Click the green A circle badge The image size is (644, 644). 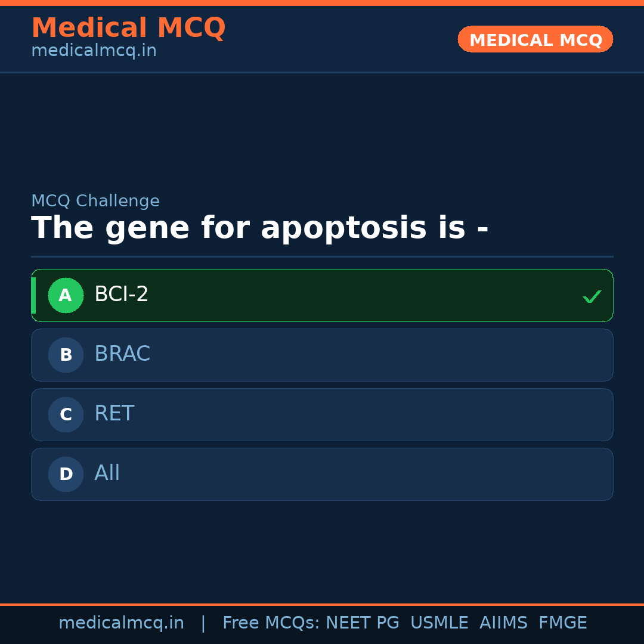66,295
